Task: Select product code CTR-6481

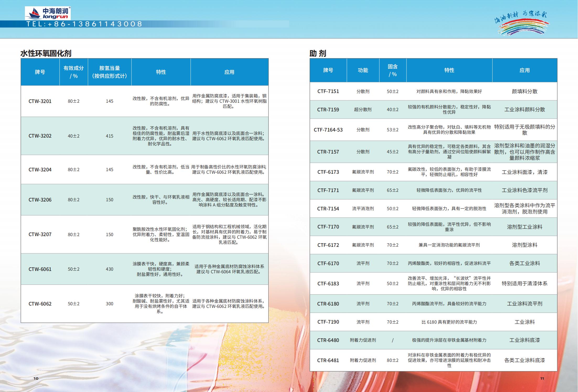Action: coord(328,360)
